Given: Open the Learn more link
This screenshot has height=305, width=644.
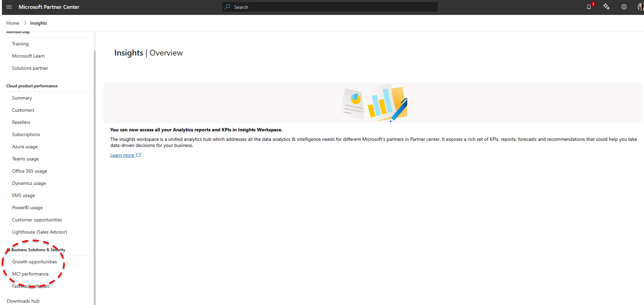Looking at the screenshot, I should tap(122, 155).
